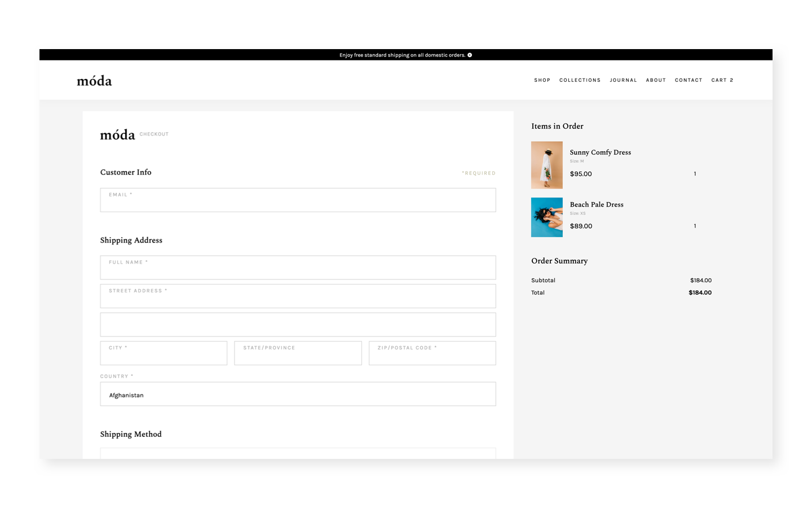Click the móda logo in the header

(x=94, y=80)
